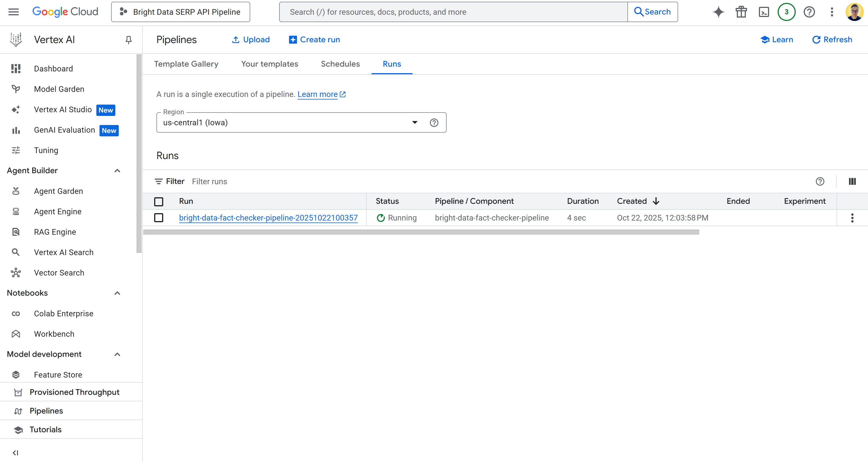This screenshot has height=462, width=868.
Task: Open RAG Engine in Agent Builder section
Action: (55, 232)
